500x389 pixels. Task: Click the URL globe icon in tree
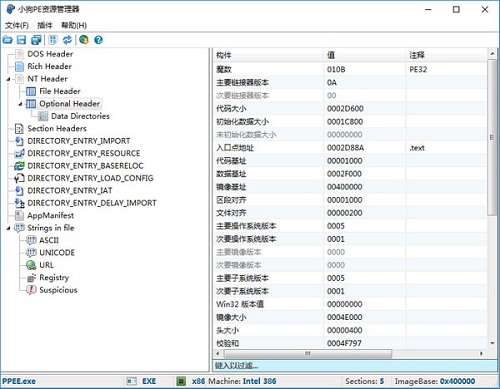[31, 265]
